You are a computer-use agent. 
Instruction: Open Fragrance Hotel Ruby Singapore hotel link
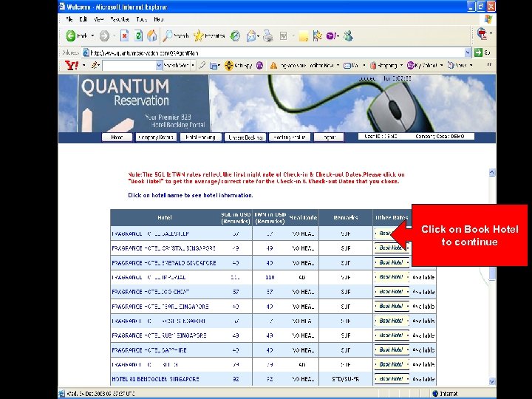point(159,335)
